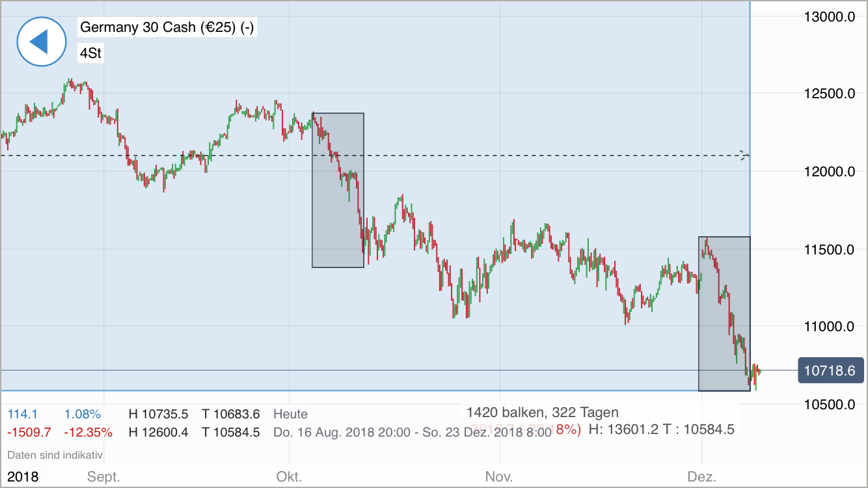Select the Dez. axis label

(x=703, y=477)
